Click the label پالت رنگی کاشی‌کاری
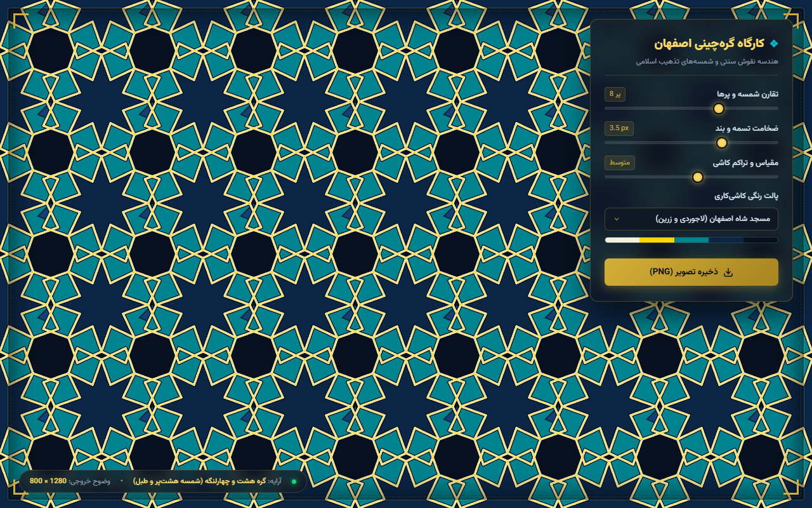812x508 pixels. tap(746, 196)
